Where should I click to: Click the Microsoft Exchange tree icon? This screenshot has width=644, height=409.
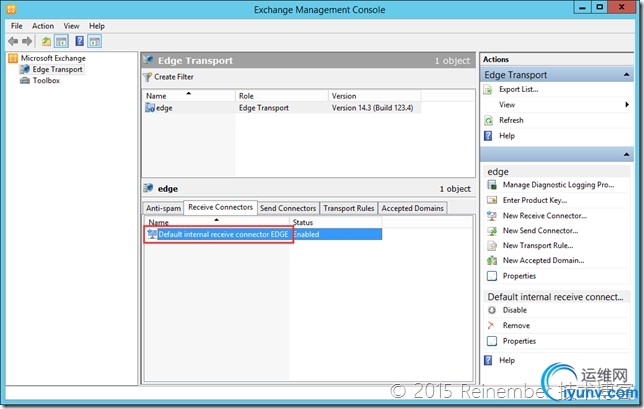click(x=13, y=58)
